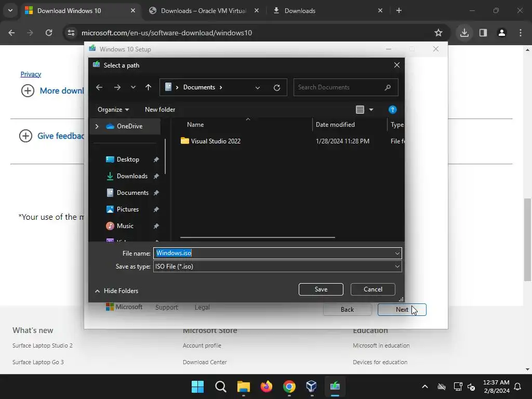Open recent locations chevron in file dialog
Viewport: 532px width, 399px height.
coord(134,87)
